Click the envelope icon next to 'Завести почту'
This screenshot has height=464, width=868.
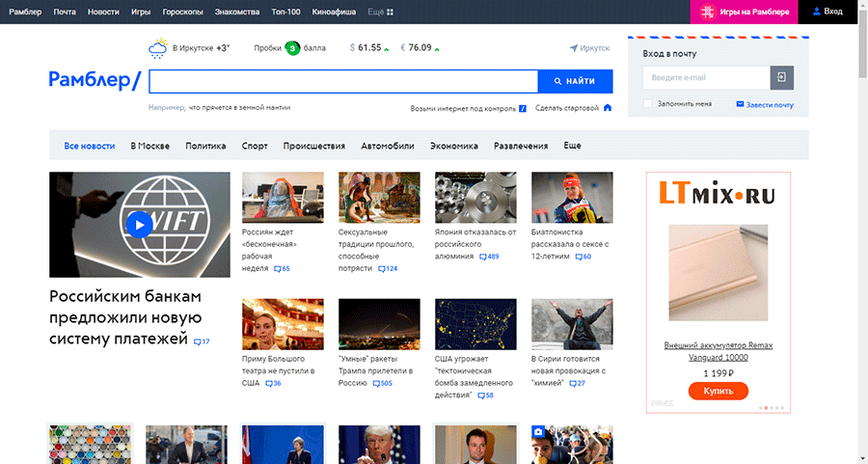(740, 104)
